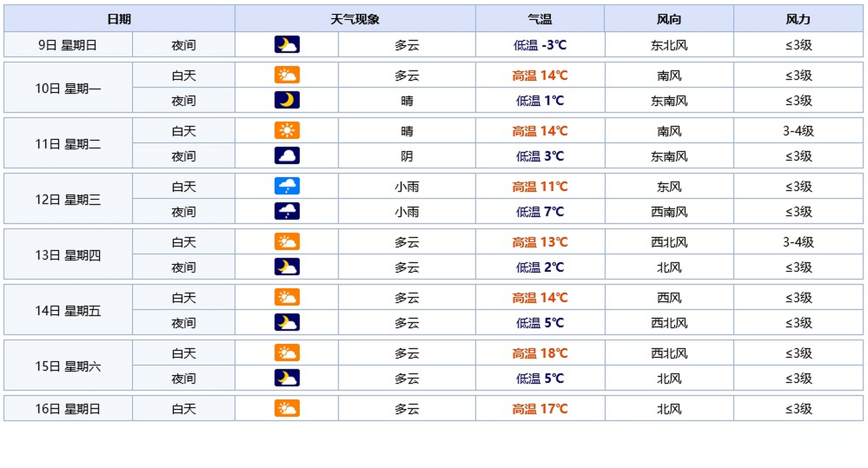
Task: Click the 西风 wind direction on 14日
Action: coord(669,298)
